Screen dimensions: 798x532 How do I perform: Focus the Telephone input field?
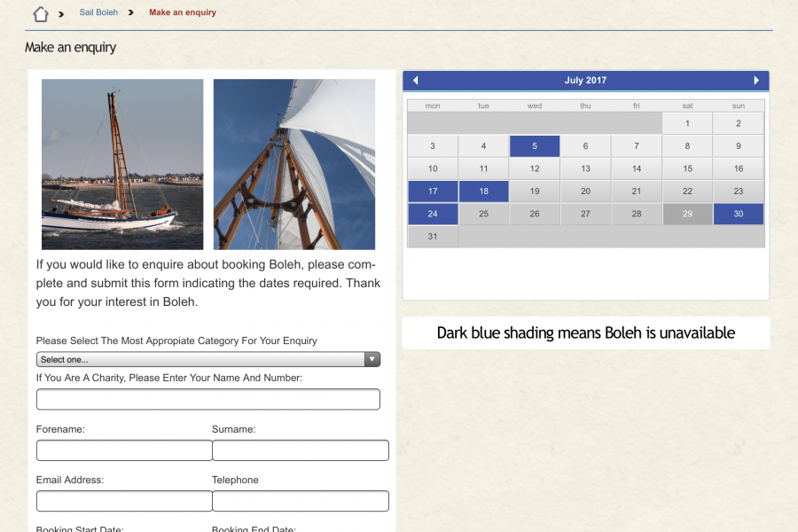tap(301, 501)
